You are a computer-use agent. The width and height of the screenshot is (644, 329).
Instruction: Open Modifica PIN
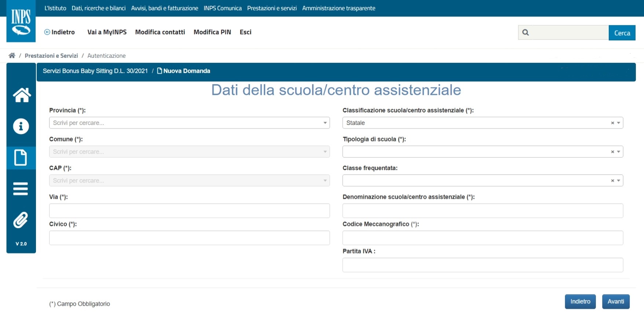[x=212, y=32]
